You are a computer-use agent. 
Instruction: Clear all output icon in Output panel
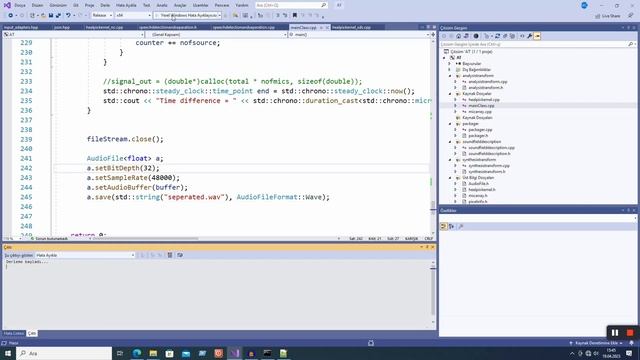click(170, 255)
